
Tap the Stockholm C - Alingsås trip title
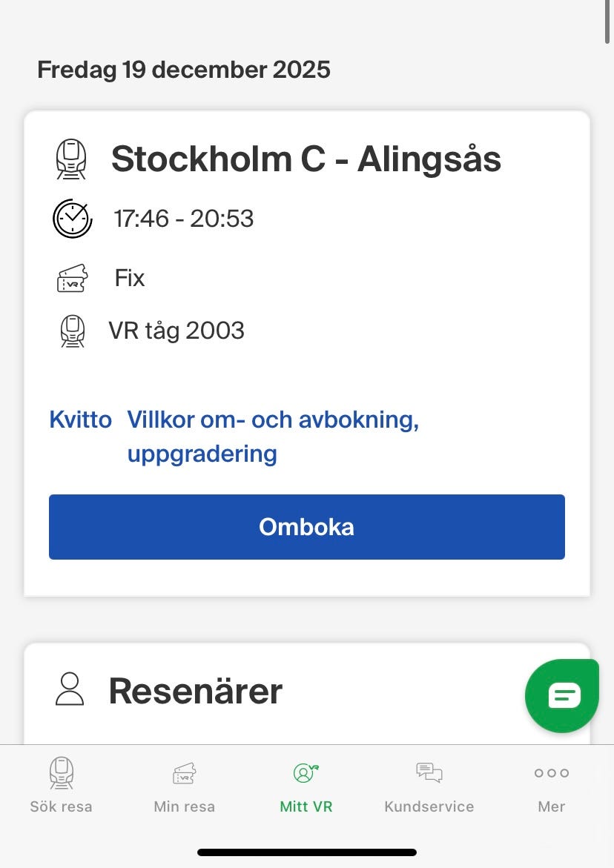click(x=306, y=159)
